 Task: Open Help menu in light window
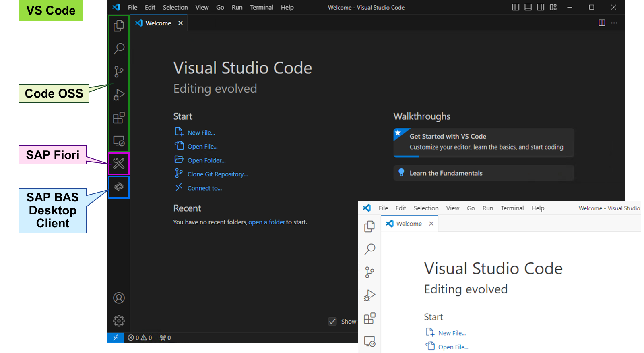(538, 208)
